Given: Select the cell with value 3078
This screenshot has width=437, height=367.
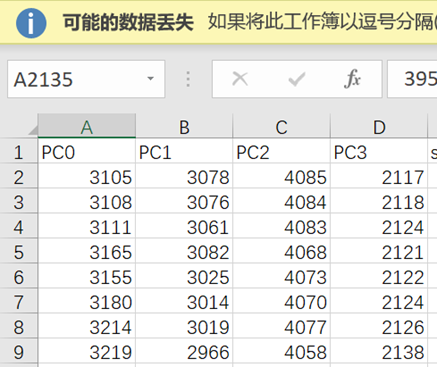Looking at the screenshot, I should click(x=184, y=177).
